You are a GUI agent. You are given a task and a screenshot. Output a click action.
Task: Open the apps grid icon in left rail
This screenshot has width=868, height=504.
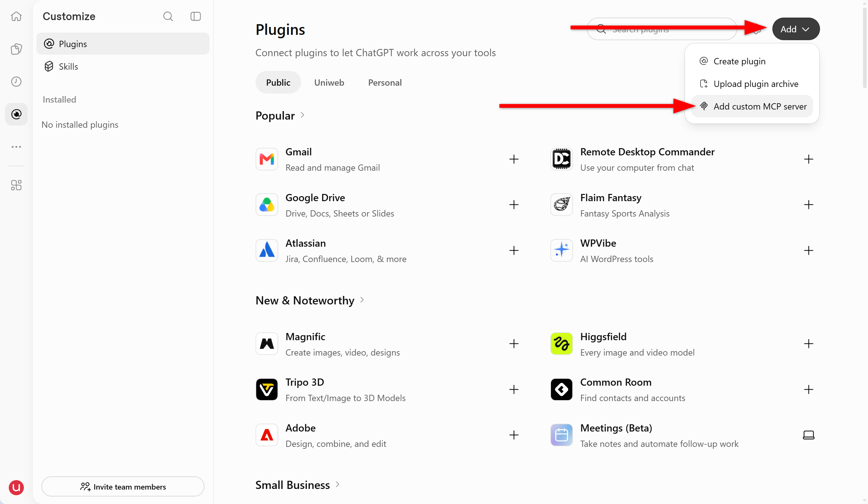[x=16, y=185]
